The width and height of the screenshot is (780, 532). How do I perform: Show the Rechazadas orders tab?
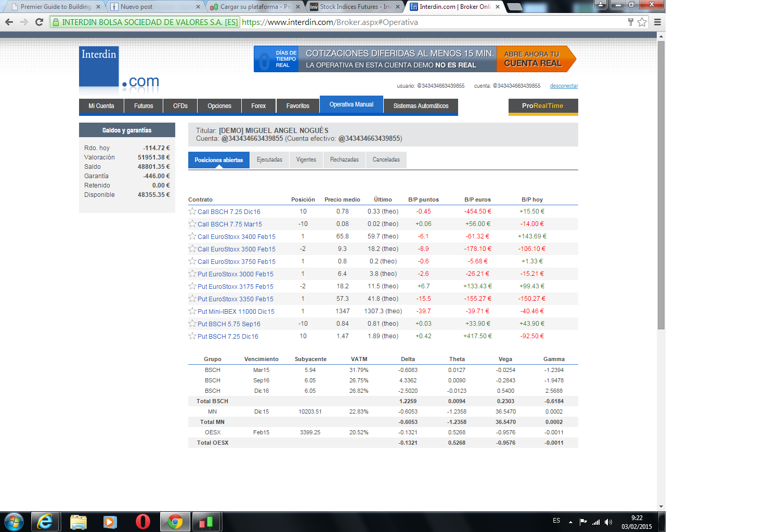click(x=344, y=160)
